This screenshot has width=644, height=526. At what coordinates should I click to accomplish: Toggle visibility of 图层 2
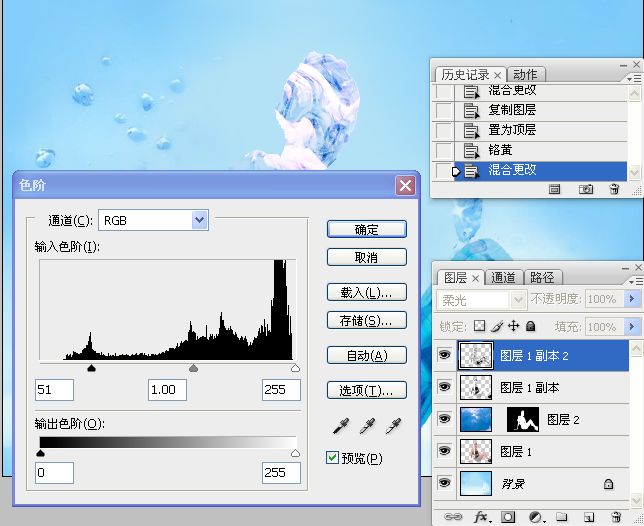(x=445, y=419)
